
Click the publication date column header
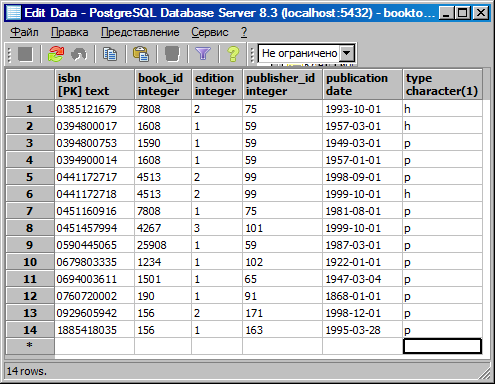coord(363,84)
